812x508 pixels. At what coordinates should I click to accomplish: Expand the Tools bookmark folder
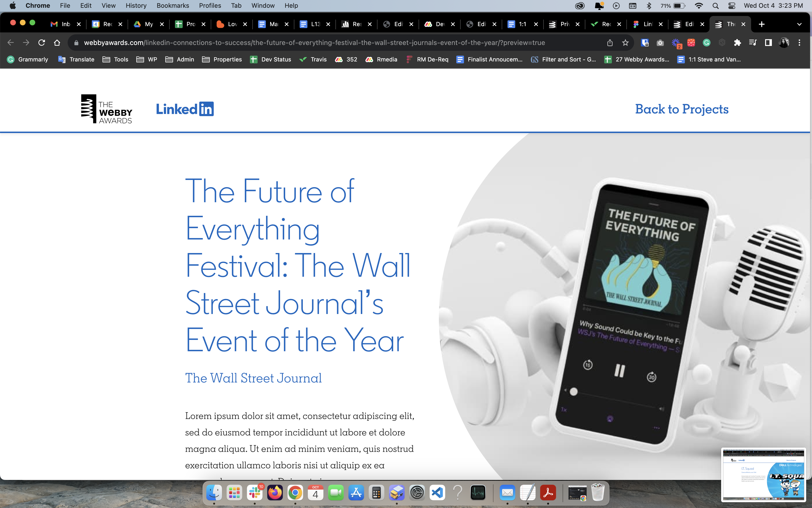[x=116, y=60]
